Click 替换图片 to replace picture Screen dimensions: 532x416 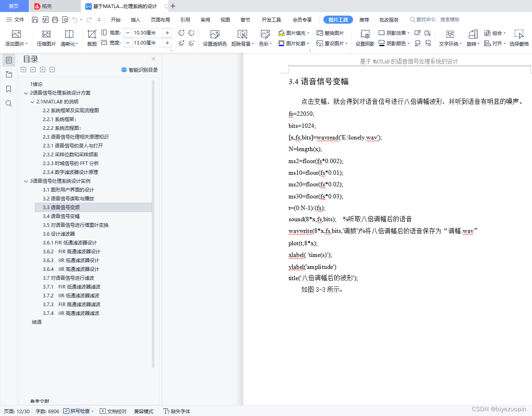point(332,32)
